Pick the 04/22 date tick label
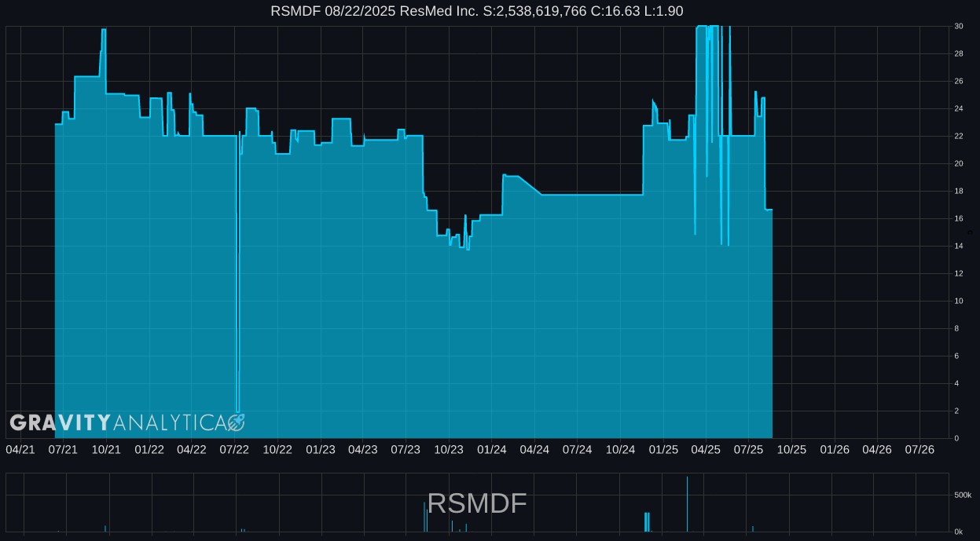 click(x=192, y=449)
